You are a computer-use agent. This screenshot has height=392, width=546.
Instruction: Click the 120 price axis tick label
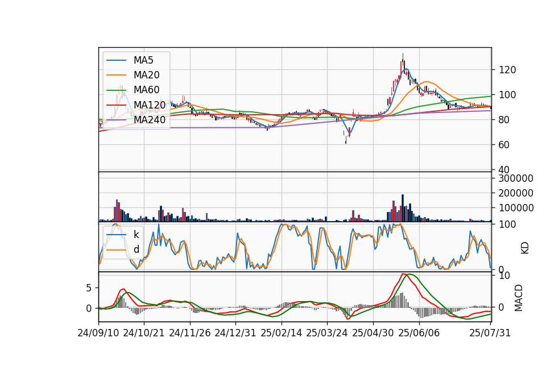click(x=507, y=70)
